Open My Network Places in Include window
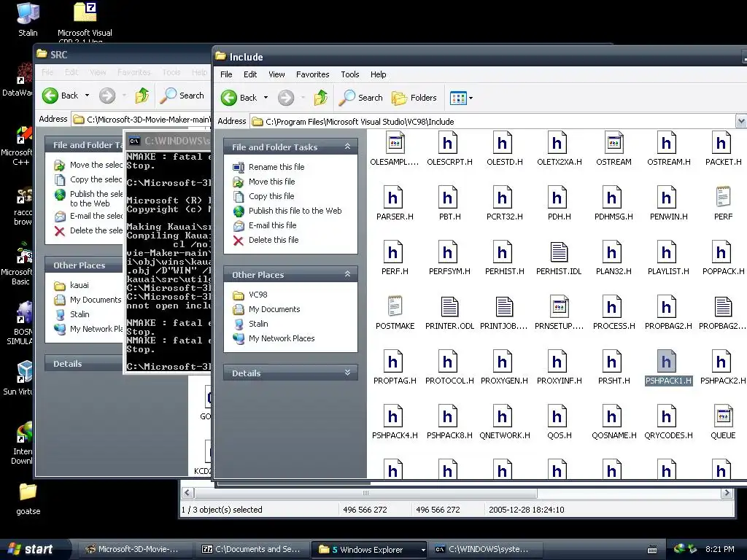747x560 pixels. (x=282, y=338)
